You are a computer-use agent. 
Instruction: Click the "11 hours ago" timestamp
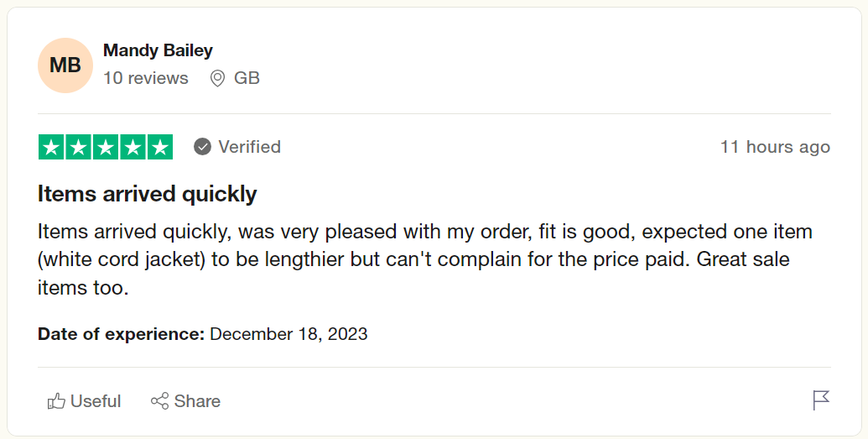coord(774,147)
